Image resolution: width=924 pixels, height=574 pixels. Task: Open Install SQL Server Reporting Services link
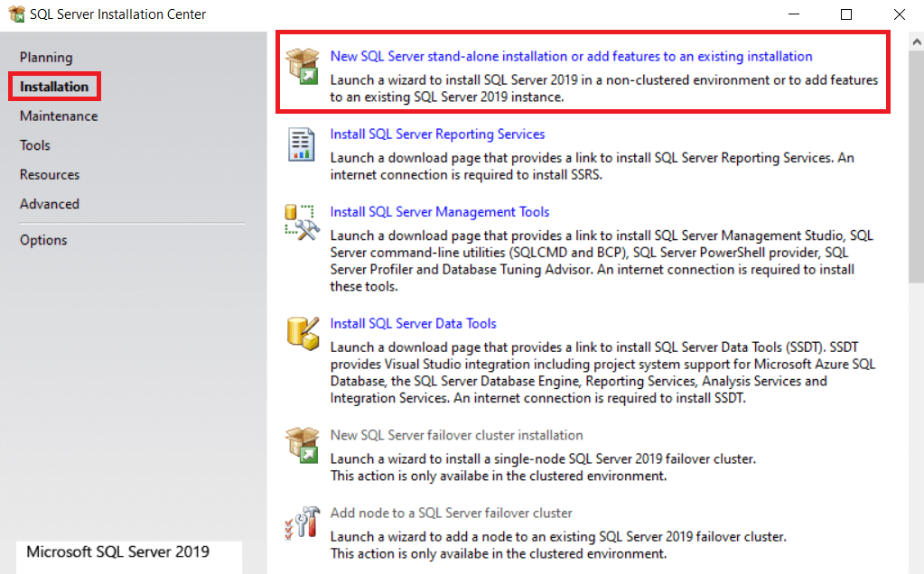pyautogui.click(x=437, y=134)
